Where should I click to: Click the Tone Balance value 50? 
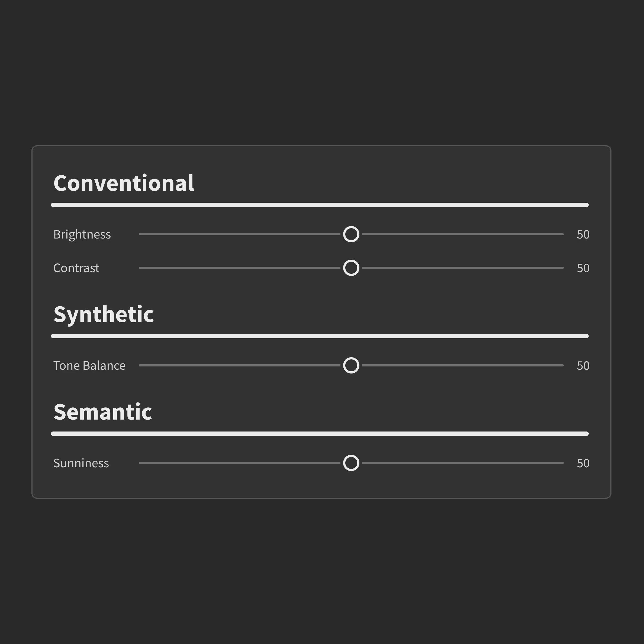[583, 366]
